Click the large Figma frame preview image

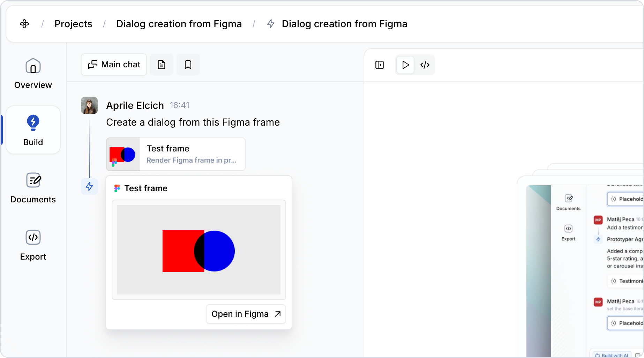click(x=199, y=250)
